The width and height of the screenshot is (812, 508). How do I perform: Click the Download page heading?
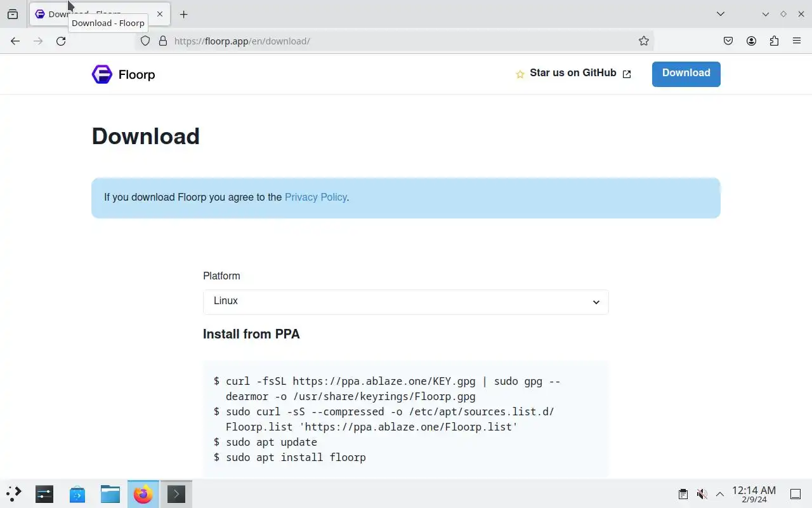point(146,137)
